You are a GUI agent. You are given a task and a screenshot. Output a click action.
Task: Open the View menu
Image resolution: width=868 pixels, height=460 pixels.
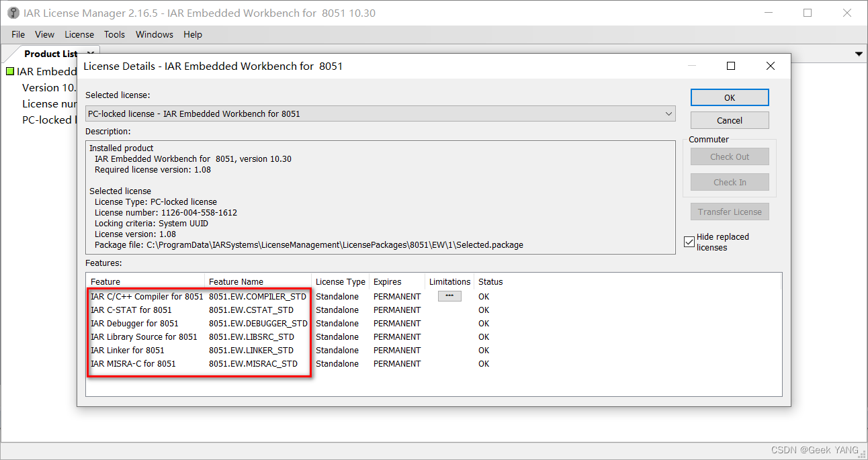tap(44, 34)
